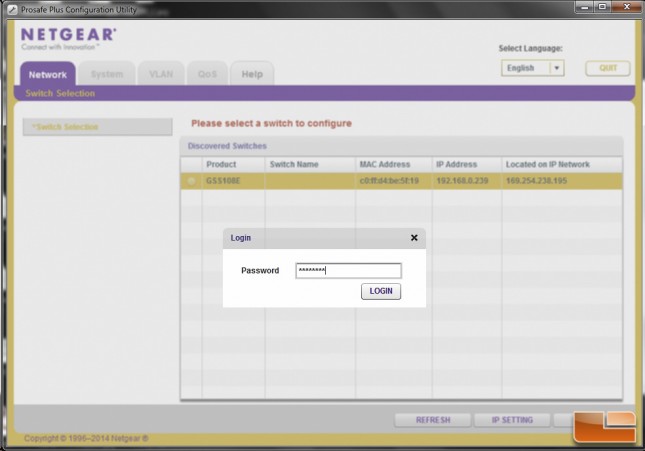The image size is (645, 451).
Task: Click the Switch Selection submenu in purple bar
Action: click(60, 93)
